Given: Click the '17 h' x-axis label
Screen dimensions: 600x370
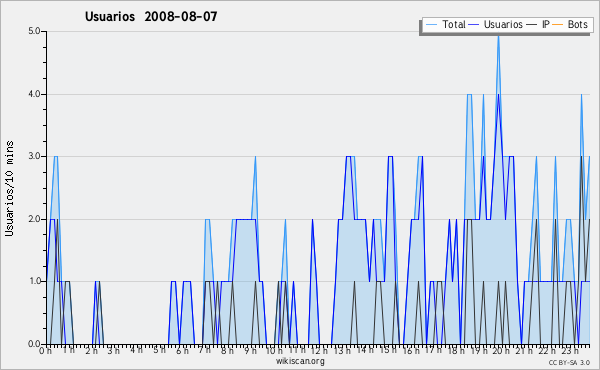Looking at the screenshot, I should coord(433,350).
